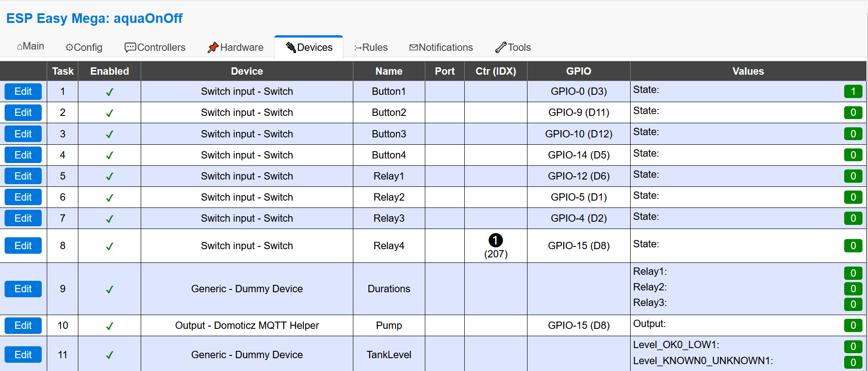This screenshot has height=371, width=868.
Task: Click the controller 1 circle icon for Relay4
Action: click(x=496, y=240)
